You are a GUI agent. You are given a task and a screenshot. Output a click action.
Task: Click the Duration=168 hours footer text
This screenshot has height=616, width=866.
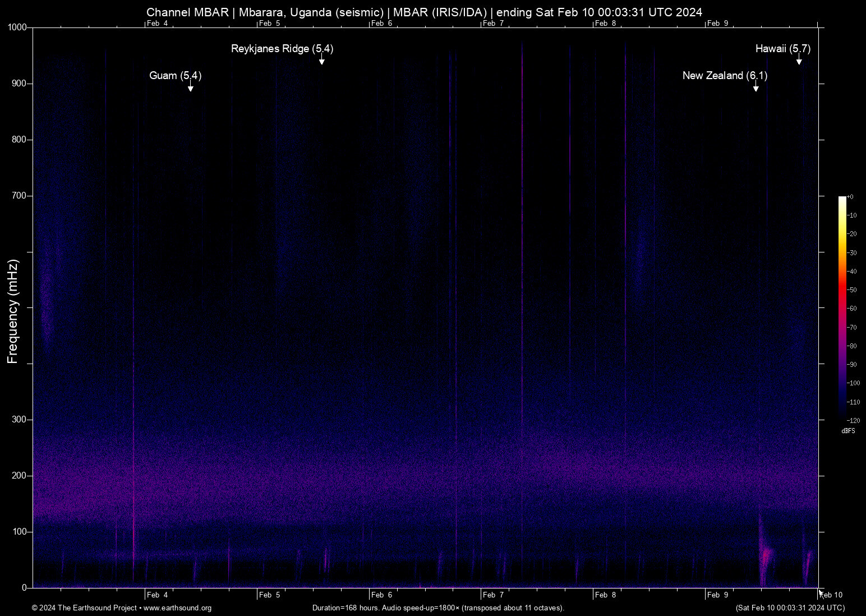[438, 608]
